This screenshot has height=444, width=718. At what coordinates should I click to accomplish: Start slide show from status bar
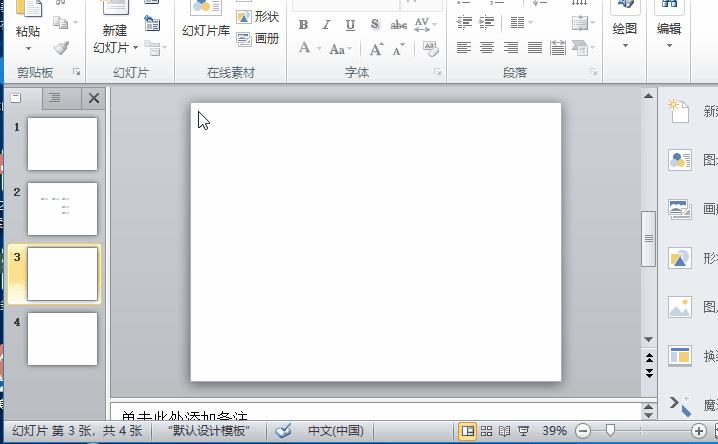tap(523, 431)
